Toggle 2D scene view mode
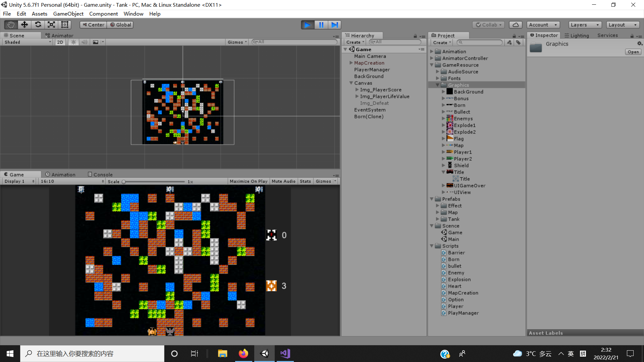The image size is (644, 362). [60, 42]
